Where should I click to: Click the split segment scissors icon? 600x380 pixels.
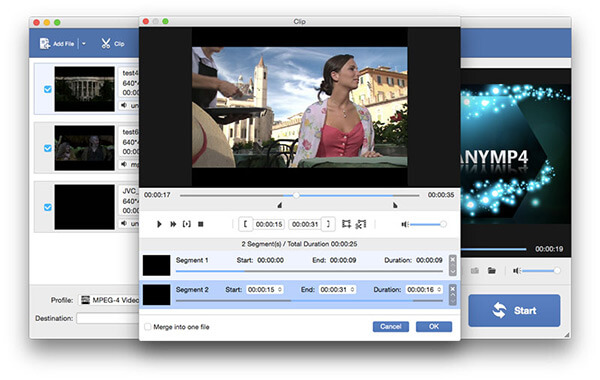361,224
